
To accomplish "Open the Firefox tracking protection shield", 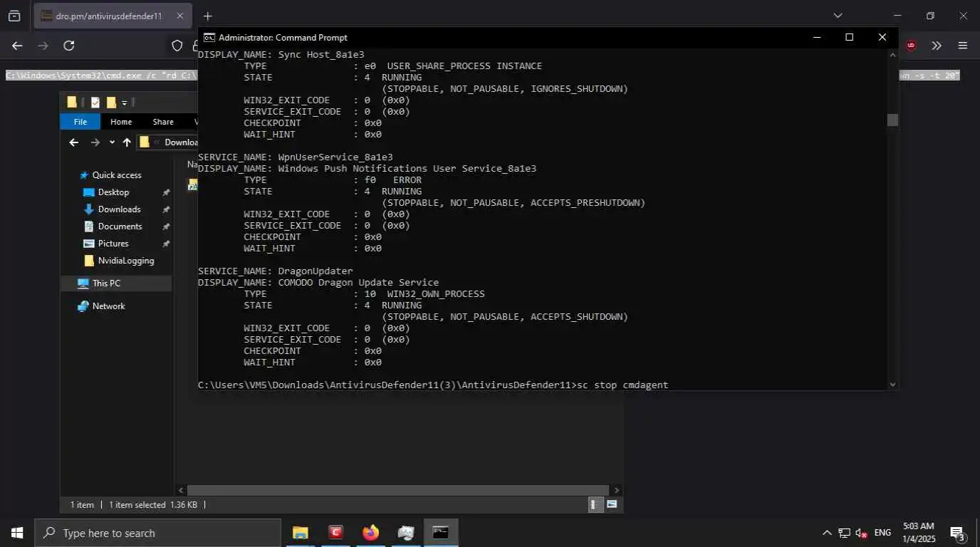I will point(177,46).
